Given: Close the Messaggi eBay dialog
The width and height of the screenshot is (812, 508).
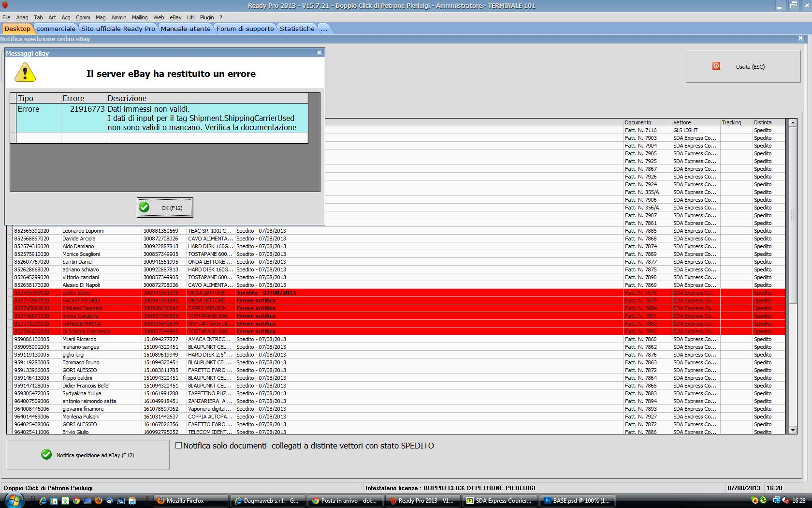Looking at the screenshot, I should click(319, 53).
